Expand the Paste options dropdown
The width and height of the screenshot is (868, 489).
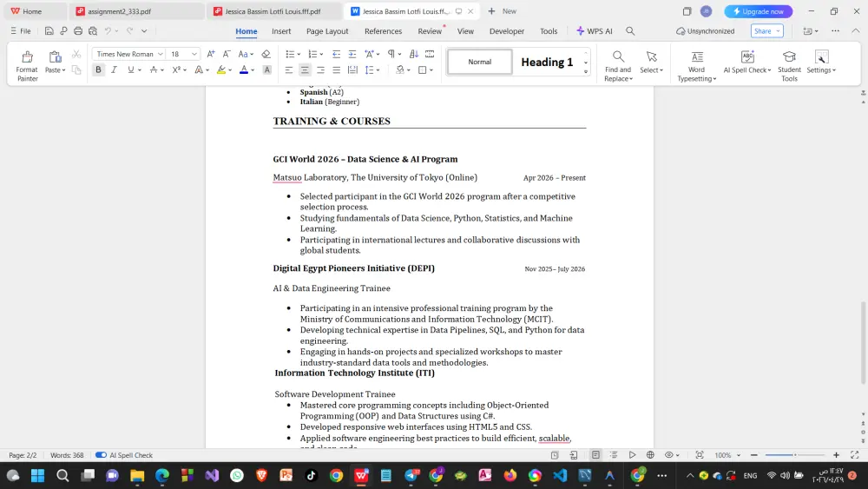[55, 69]
